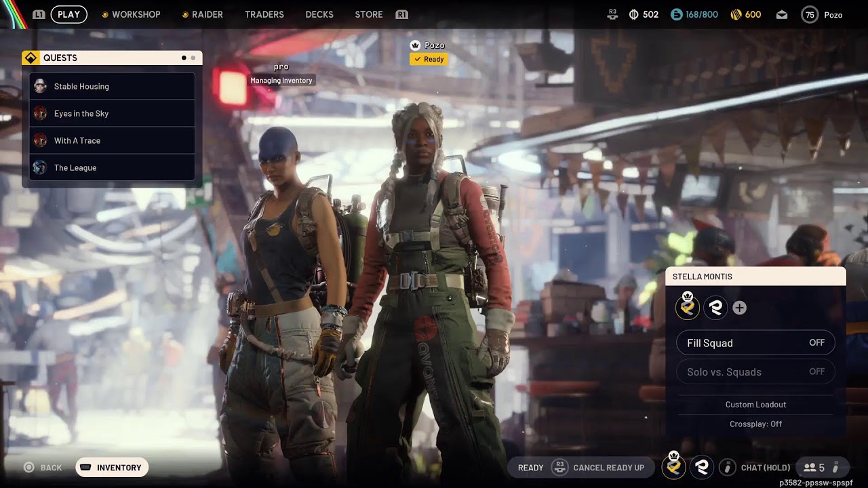The image size is (868, 488).
Task: Switch to the Play tab
Action: [x=68, y=14]
